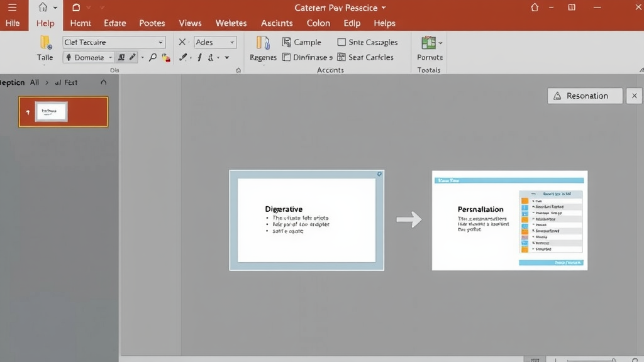Check the Snte Casiagles checkbox
This screenshot has width=644, height=362.
(x=342, y=42)
